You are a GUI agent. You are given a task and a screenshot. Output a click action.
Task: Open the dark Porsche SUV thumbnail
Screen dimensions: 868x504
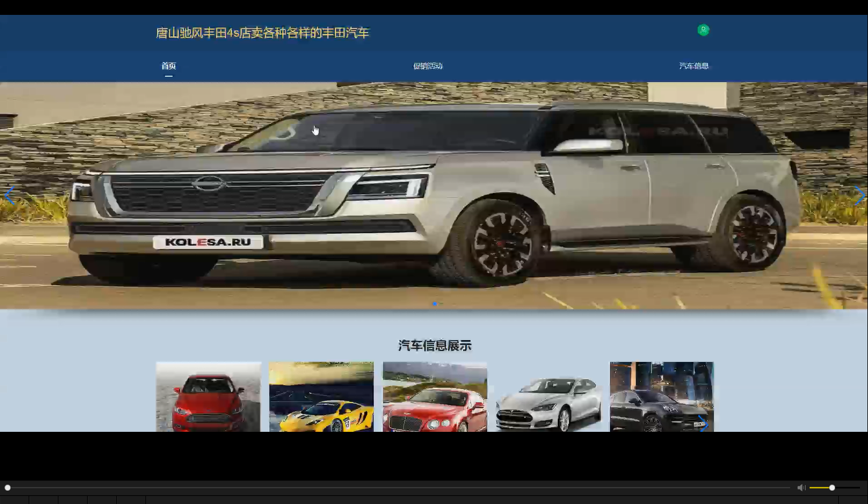tap(661, 396)
